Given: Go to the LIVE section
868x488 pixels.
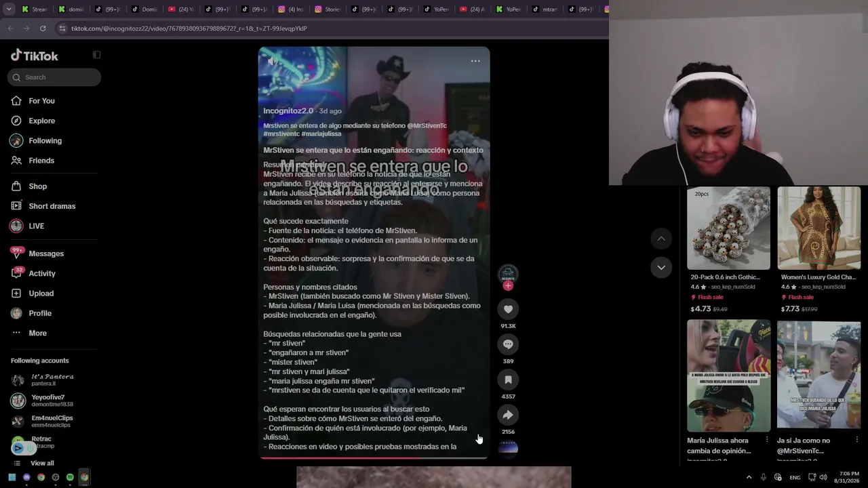Looking at the screenshot, I should tap(36, 226).
